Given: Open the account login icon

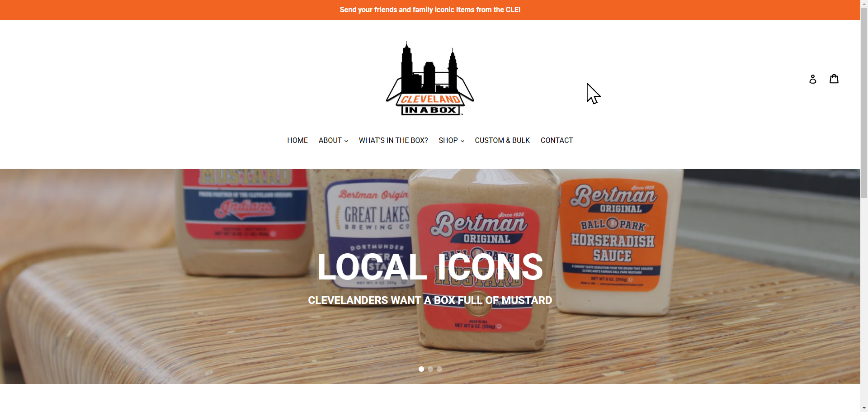Looking at the screenshot, I should coord(812,79).
